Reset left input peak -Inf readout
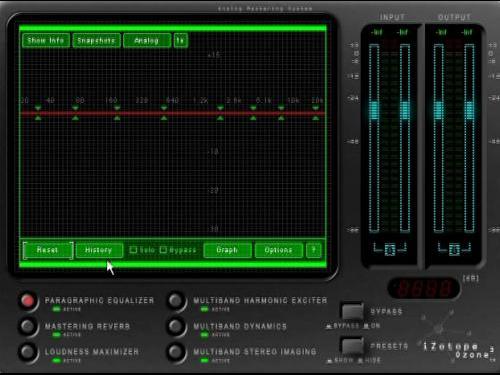 377,32
